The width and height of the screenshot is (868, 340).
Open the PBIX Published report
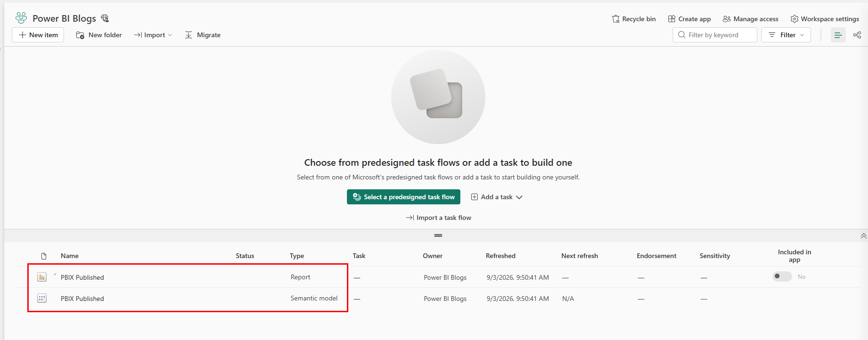coord(82,277)
